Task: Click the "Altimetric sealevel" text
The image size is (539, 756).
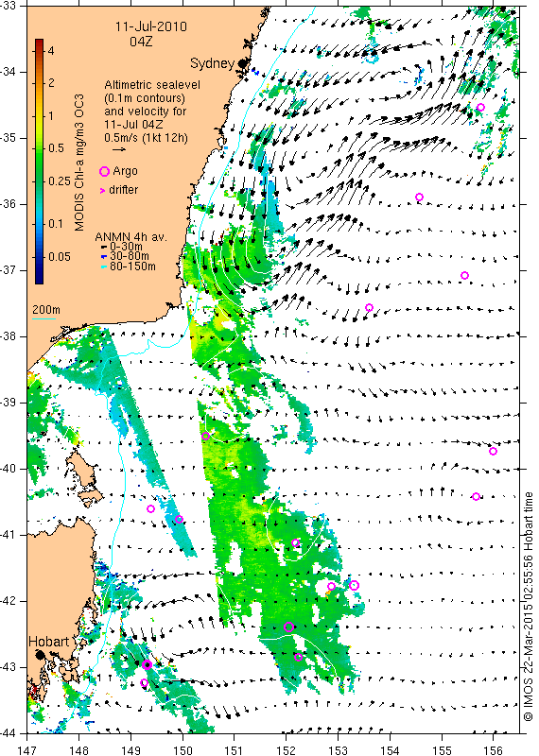Action: coord(152,85)
